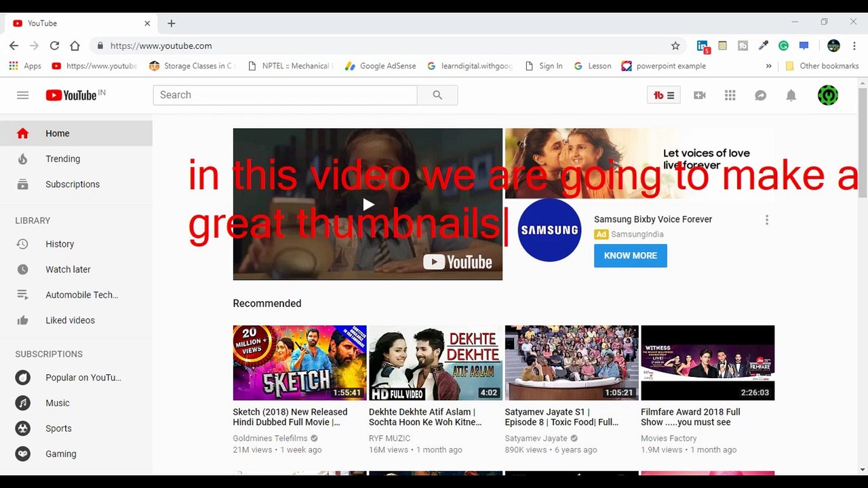
Task: Open the messages share icon
Action: point(760,96)
